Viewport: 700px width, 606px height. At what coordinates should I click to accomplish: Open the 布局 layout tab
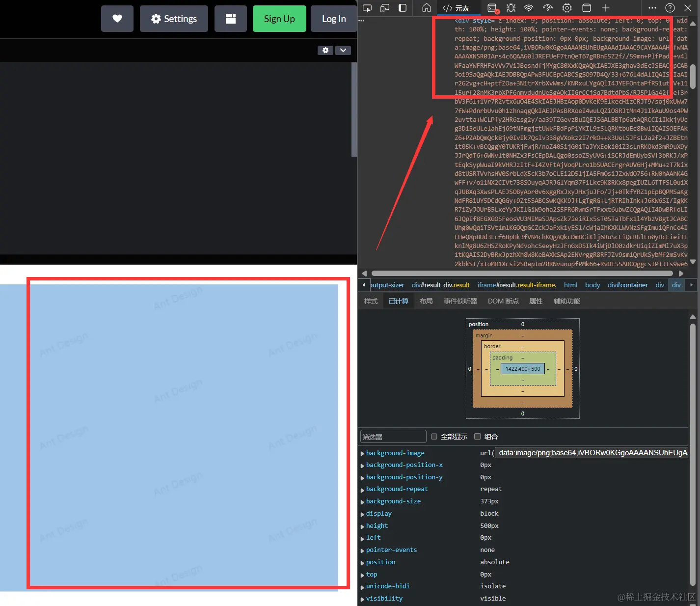click(x=426, y=301)
